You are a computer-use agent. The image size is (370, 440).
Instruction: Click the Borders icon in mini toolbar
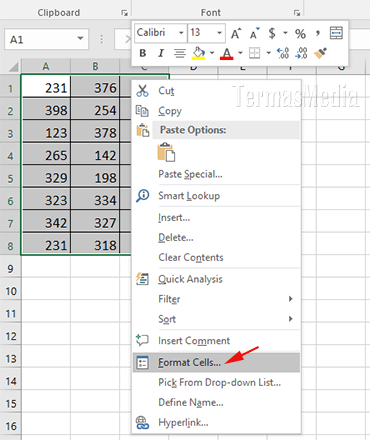tap(255, 53)
